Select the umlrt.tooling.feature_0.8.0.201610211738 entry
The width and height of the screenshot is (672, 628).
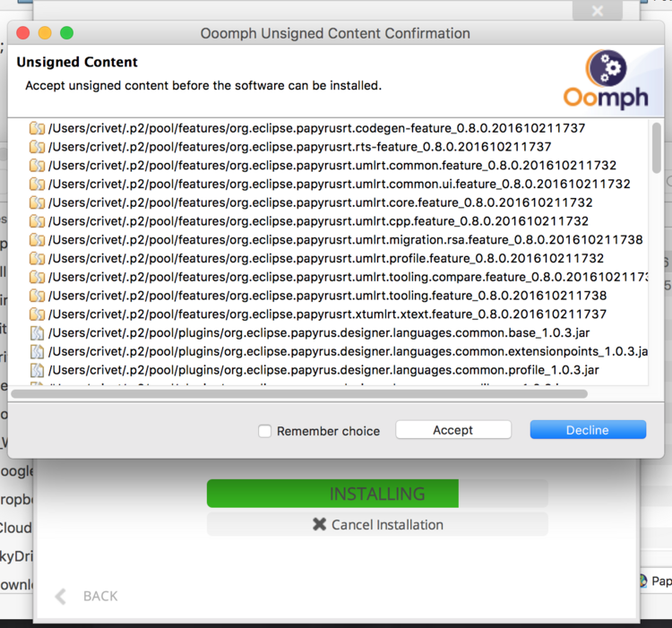point(327,296)
